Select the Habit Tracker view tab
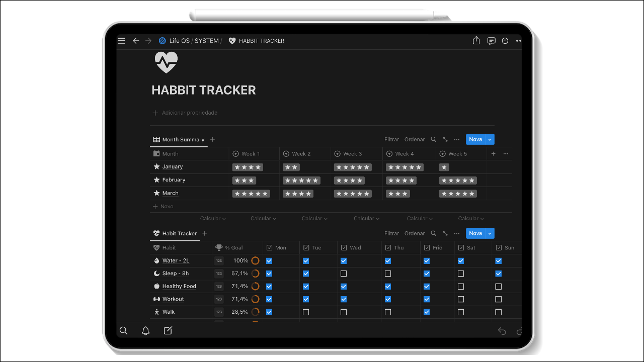 175,233
